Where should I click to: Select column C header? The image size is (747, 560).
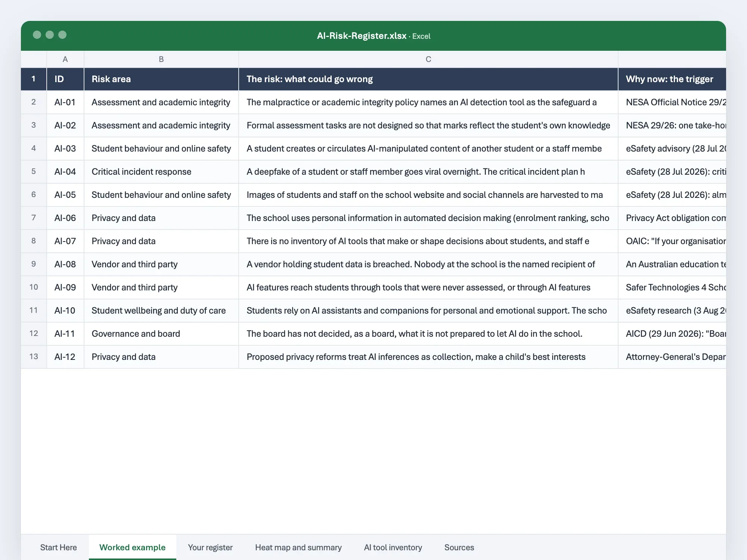click(x=428, y=59)
